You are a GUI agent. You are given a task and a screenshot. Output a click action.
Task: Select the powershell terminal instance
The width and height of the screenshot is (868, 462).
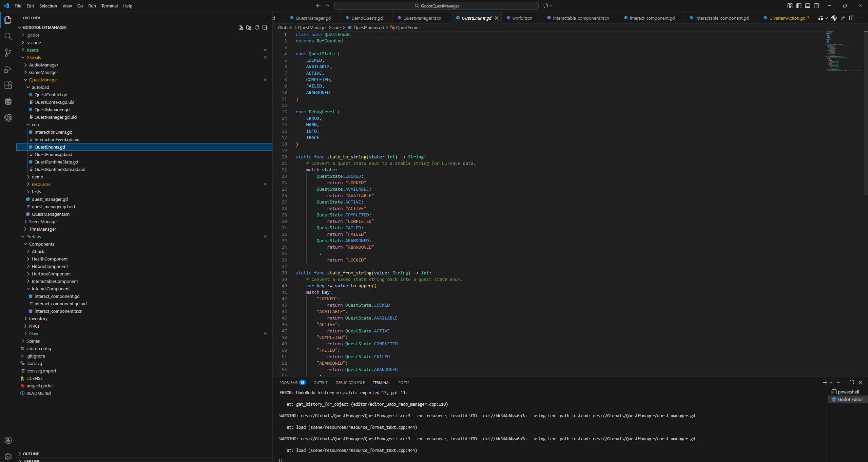coord(848,392)
